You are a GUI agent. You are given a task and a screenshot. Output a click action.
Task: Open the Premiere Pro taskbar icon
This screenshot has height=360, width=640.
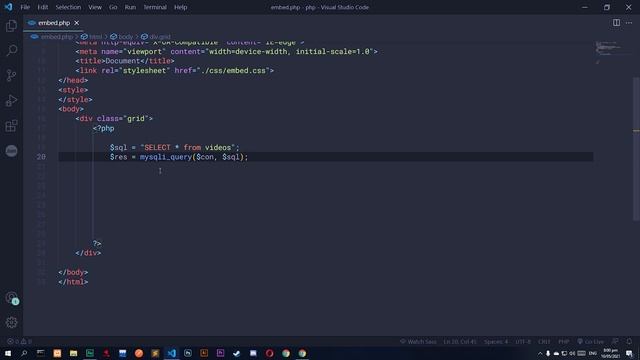(x=220, y=353)
